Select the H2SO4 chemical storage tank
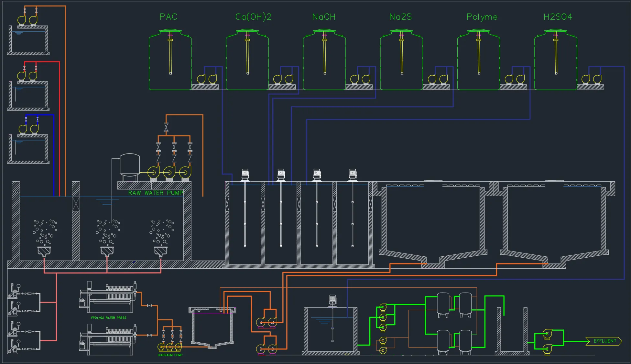 pyautogui.click(x=556, y=60)
